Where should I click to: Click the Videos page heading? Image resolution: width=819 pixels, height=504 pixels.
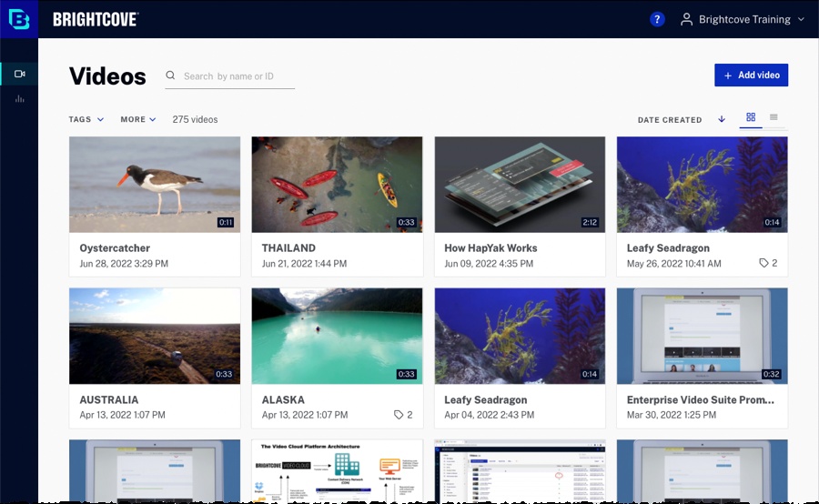coord(107,76)
